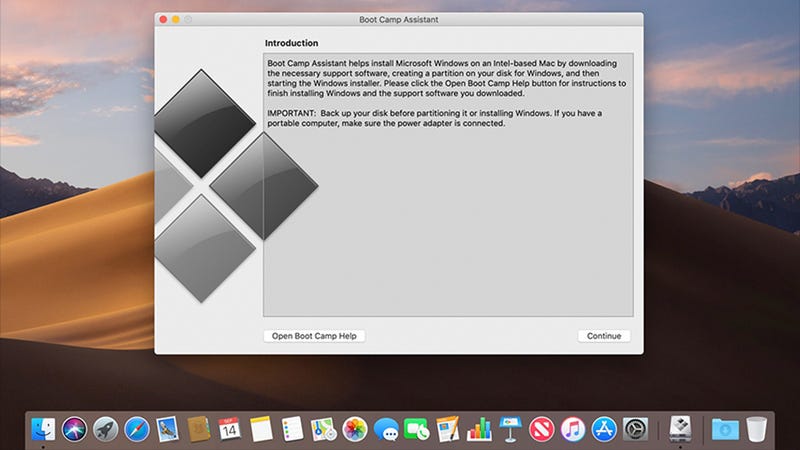Launch Siri from the dock
This screenshot has width=800, height=450.
tap(74, 429)
